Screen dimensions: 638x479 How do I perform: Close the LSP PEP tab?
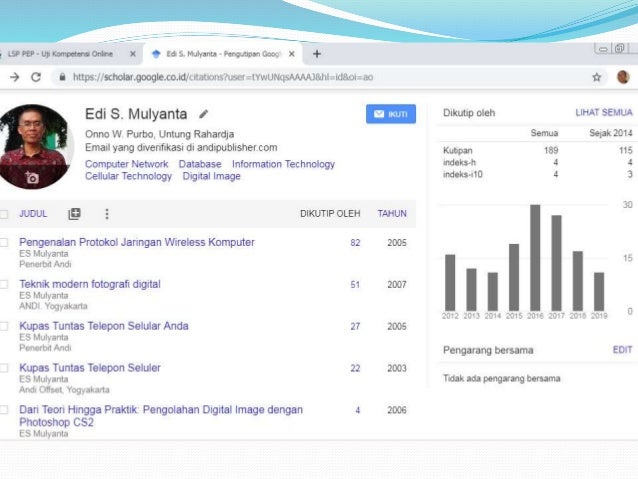pos(133,54)
